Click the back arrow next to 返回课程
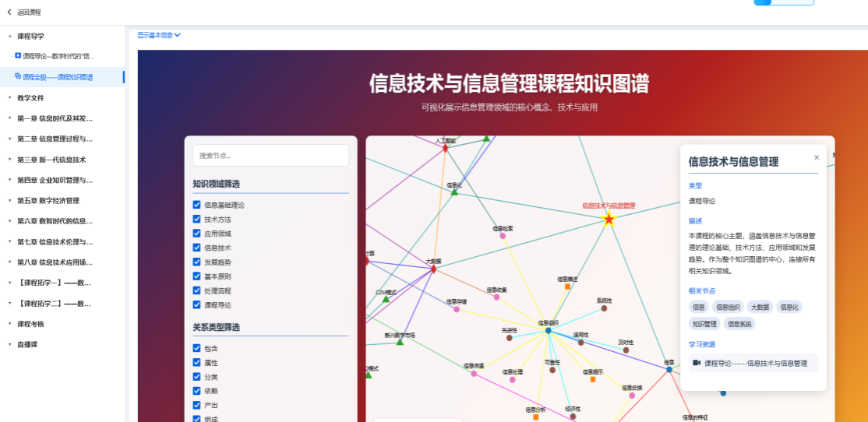868x422 pixels. (9, 12)
